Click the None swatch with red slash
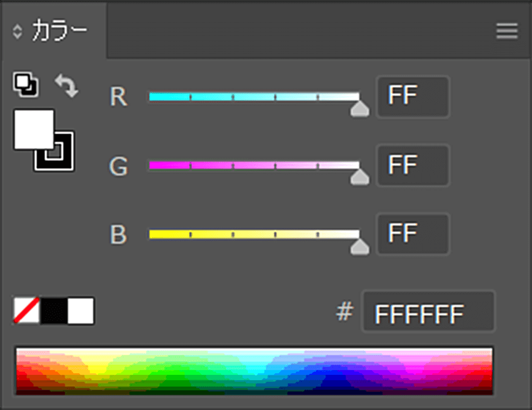 click(x=27, y=311)
